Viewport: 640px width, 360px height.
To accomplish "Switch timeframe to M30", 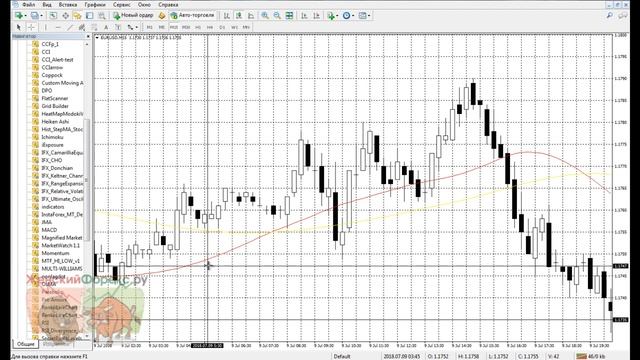I will tap(186, 27).
